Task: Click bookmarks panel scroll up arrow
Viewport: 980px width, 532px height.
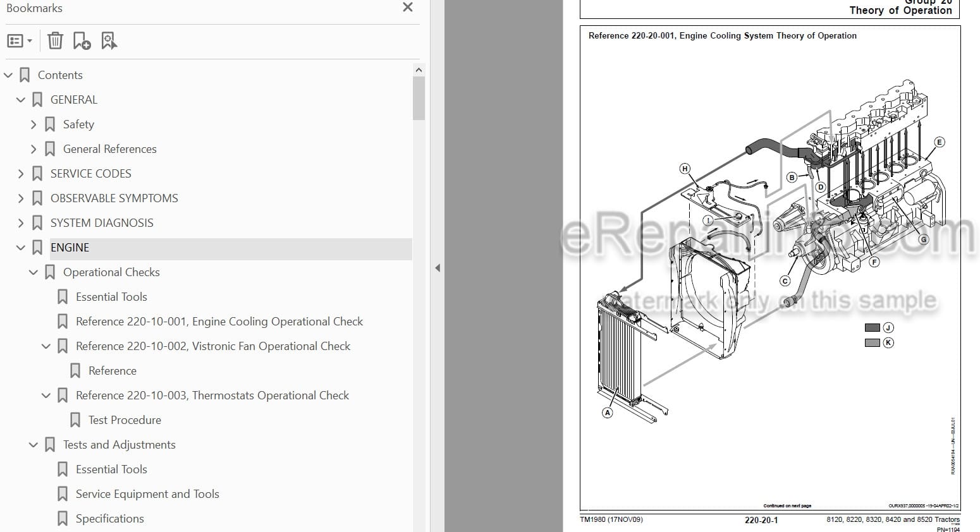Action: coord(419,70)
